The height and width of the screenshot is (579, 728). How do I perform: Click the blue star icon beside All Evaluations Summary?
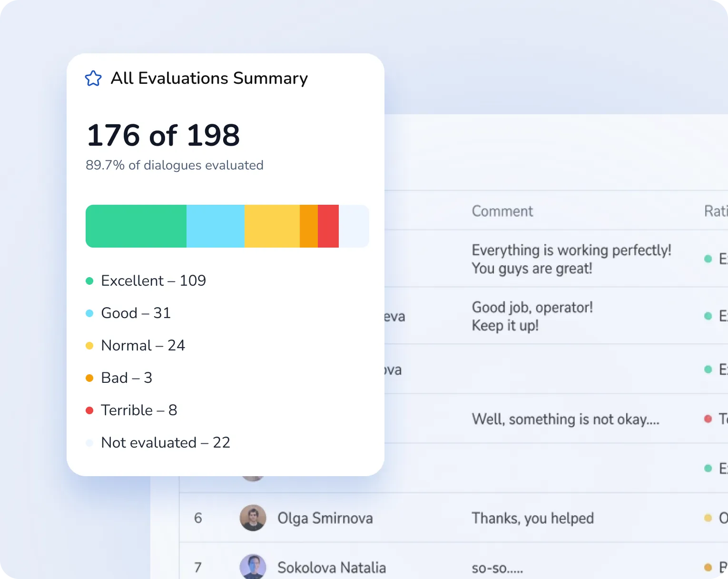(93, 78)
